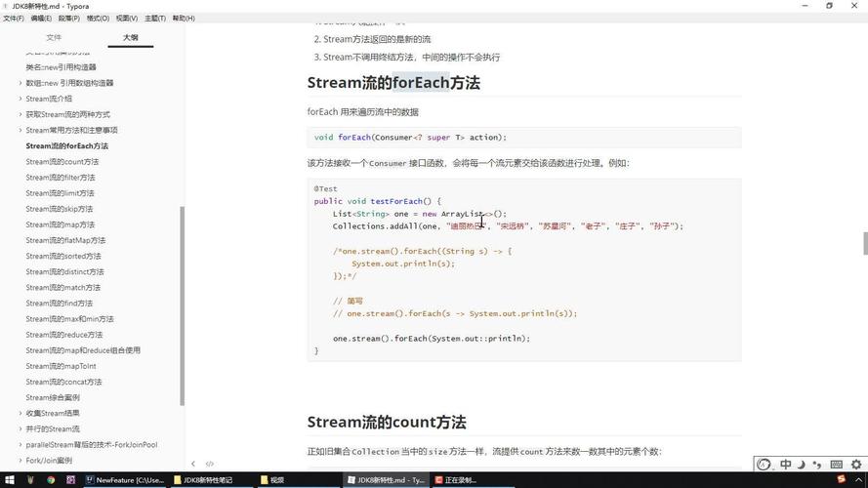Screen dimensions: 868x488
Task: Click the Sogou logo on IME bar
Action: click(x=764, y=465)
